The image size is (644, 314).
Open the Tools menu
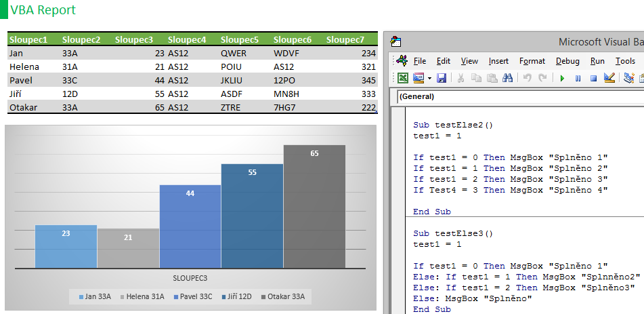click(625, 61)
